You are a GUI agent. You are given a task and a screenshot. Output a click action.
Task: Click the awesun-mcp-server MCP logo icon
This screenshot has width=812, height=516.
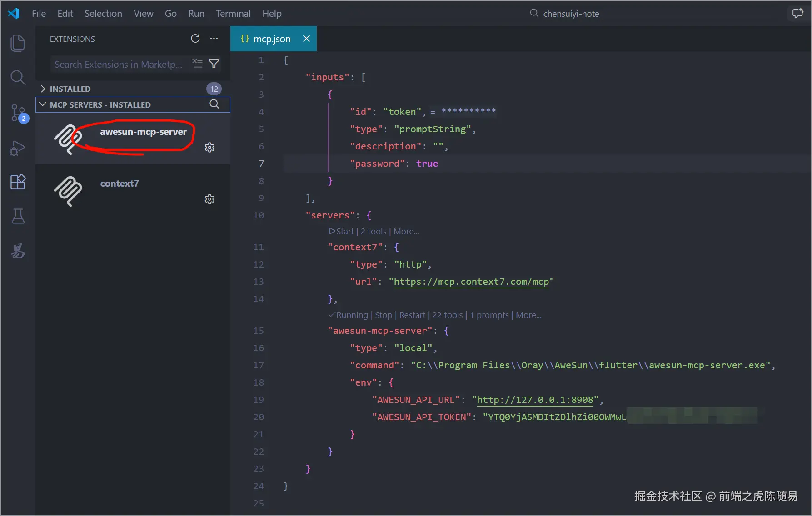pyautogui.click(x=68, y=139)
